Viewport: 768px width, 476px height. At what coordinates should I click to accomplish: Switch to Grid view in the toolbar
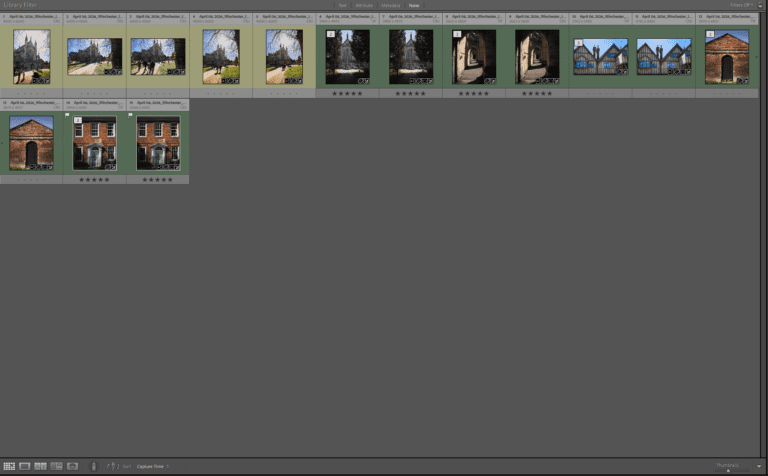pyautogui.click(x=9, y=466)
